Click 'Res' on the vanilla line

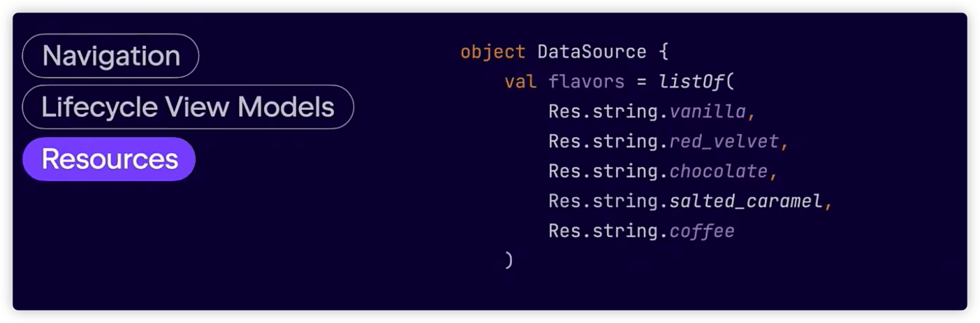point(564,112)
